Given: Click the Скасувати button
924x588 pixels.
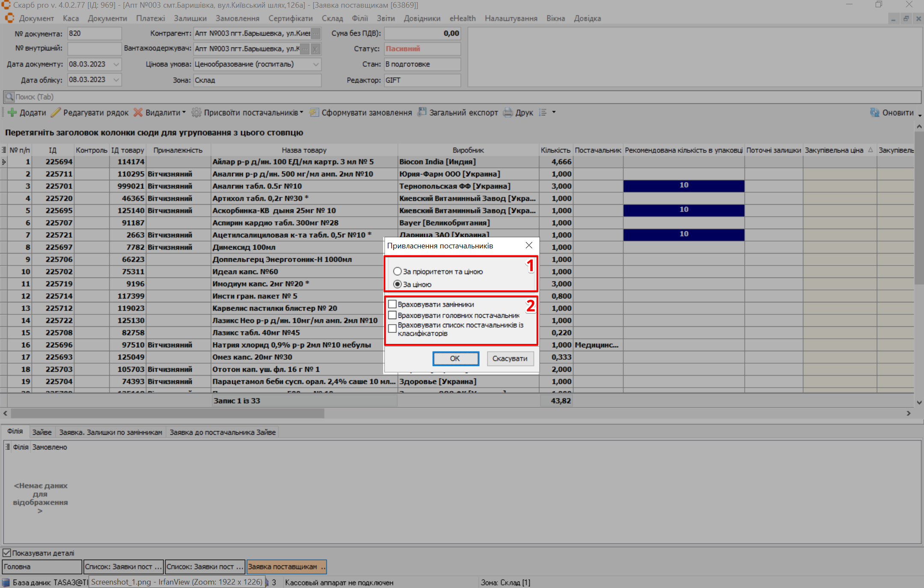Looking at the screenshot, I should point(510,358).
